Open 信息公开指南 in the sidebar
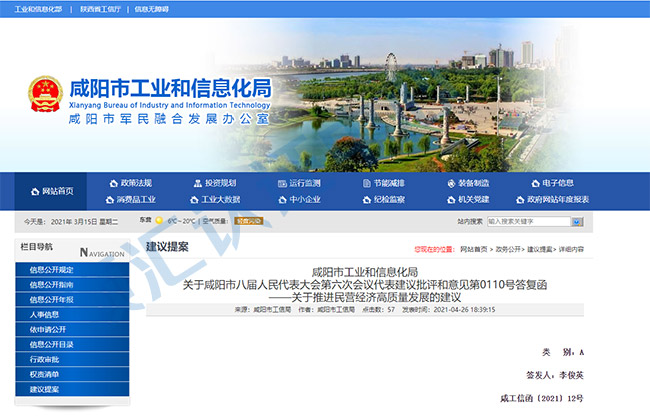The width and height of the screenshot is (650, 418). pos(72,285)
